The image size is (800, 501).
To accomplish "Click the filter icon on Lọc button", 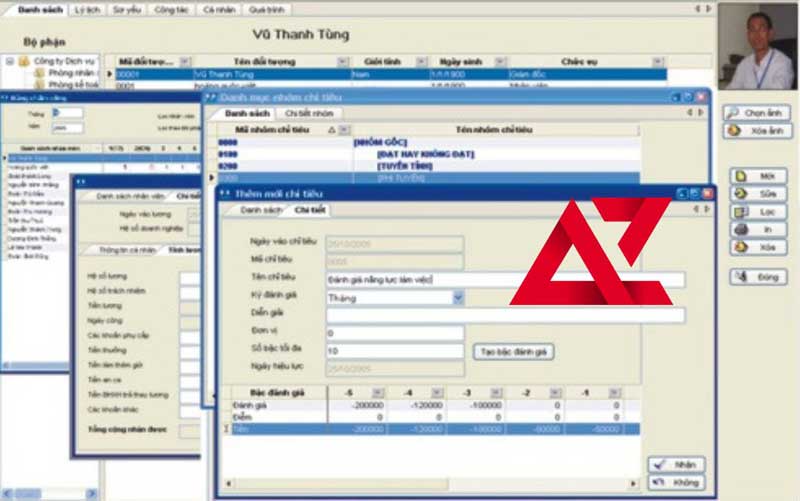I will 741,212.
